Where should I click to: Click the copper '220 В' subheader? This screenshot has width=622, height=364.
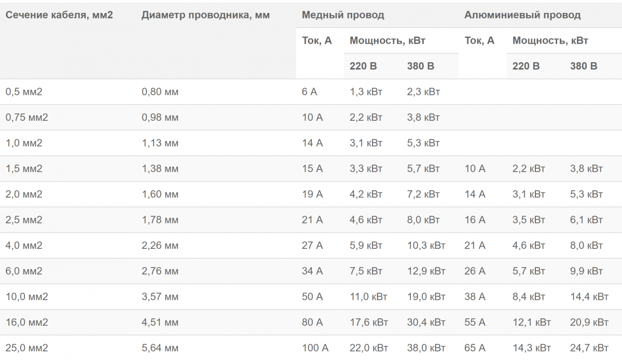363,66
